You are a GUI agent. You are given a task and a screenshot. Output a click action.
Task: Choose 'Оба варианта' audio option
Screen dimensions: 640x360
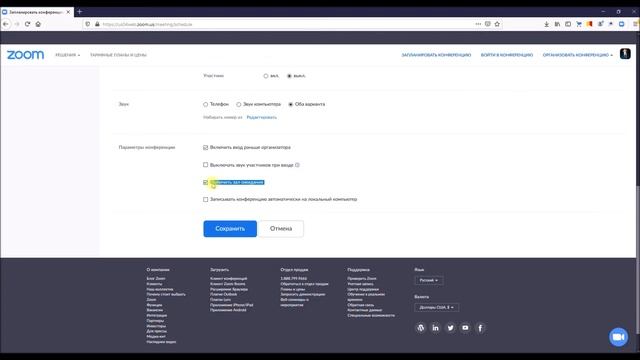[291, 104]
